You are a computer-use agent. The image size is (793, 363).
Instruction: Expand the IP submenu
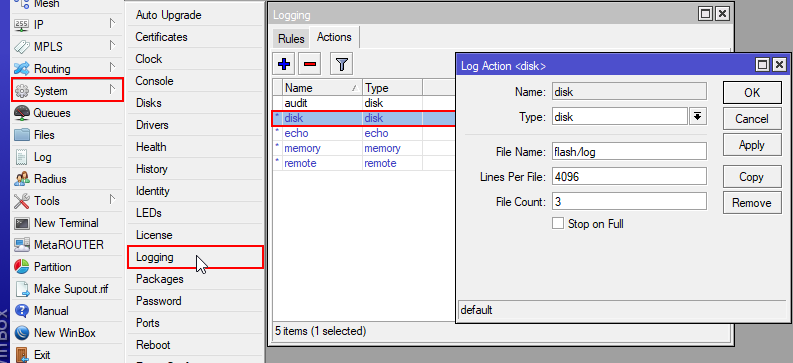point(67,24)
